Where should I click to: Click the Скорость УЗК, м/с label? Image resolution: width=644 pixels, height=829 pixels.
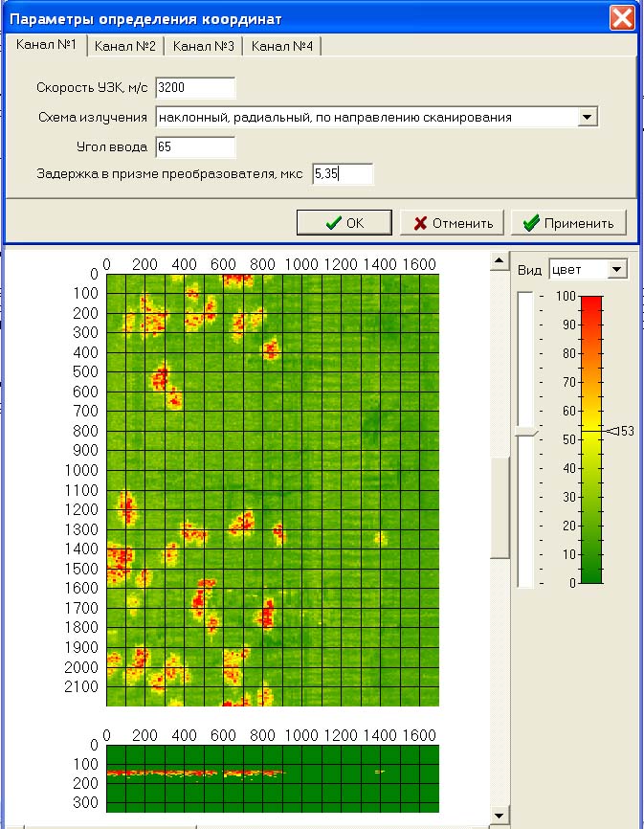point(92,87)
